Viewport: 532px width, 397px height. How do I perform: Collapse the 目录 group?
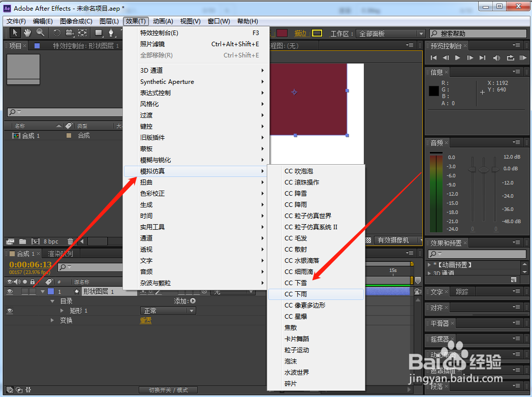click(52, 301)
